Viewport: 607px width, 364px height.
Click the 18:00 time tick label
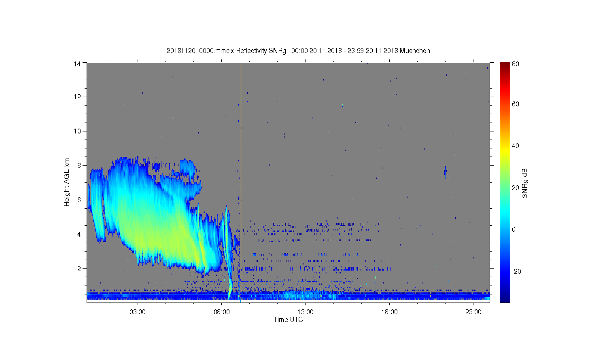coord(389,312)
